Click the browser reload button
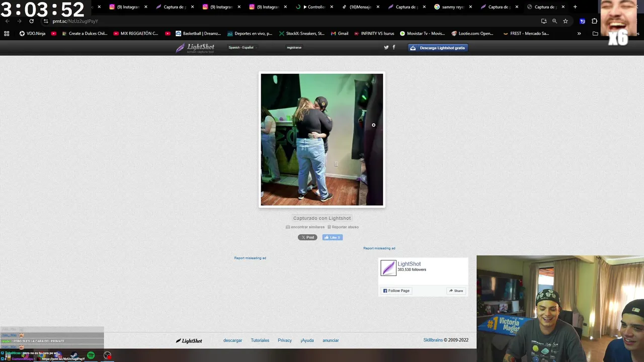 31,21
